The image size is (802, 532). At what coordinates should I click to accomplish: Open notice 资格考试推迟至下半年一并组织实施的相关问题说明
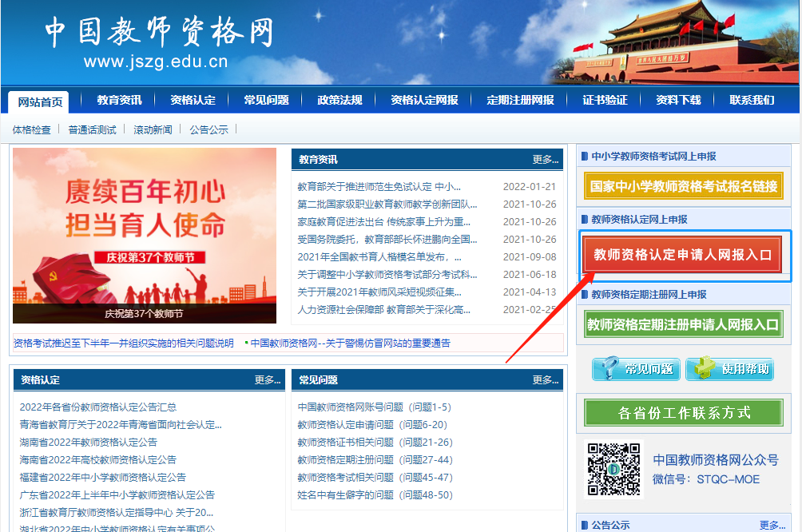pyautogui.click(x=123, y=343)
